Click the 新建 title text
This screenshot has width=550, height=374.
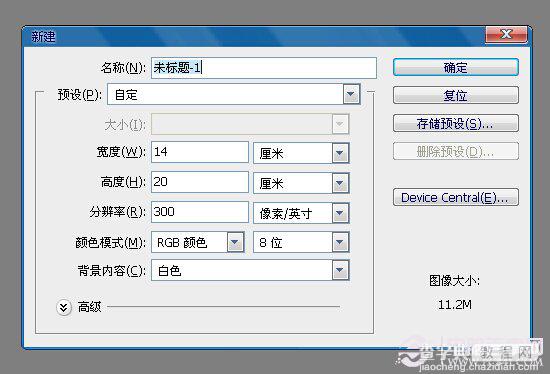(x=43, y=36)
